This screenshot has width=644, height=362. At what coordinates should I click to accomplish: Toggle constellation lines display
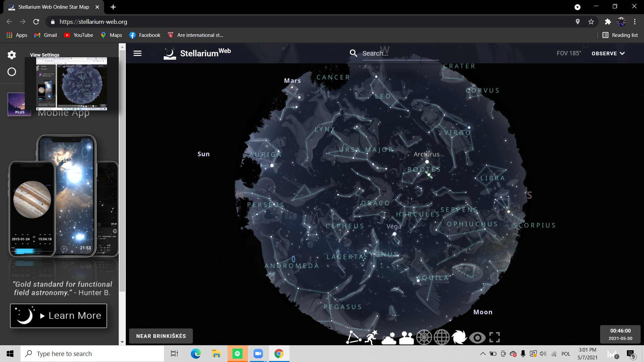[354, 337]
